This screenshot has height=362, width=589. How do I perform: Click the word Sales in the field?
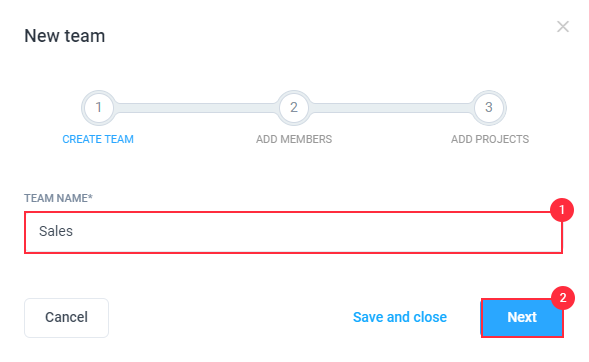[56, 231]
